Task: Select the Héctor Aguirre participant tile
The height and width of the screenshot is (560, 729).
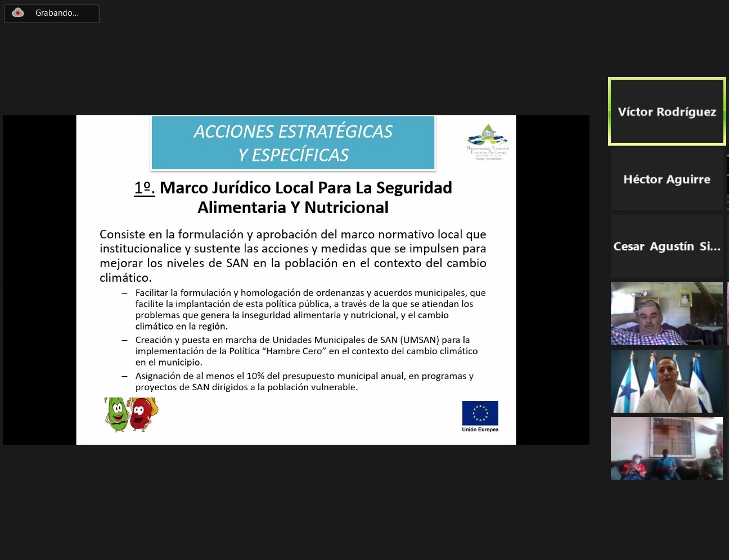Action: [667, 179]
